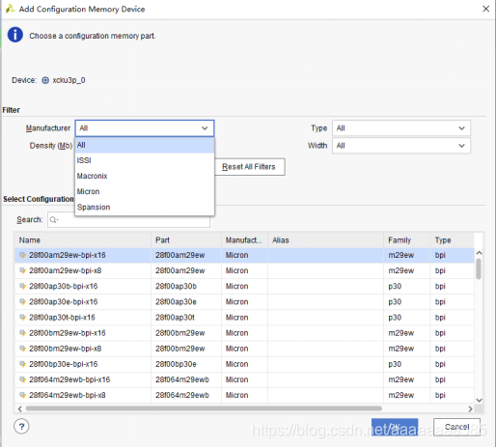Sort by the Name column header
The height and width of the screenshot is (448, 496).
83,240
